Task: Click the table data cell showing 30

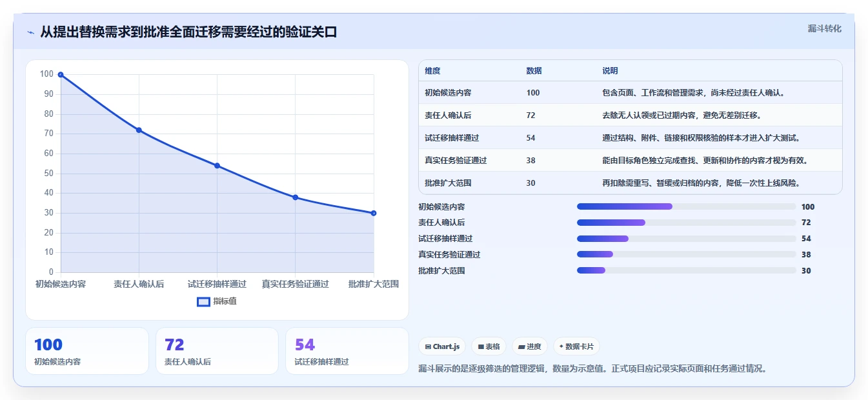Action: pos(530,183)
